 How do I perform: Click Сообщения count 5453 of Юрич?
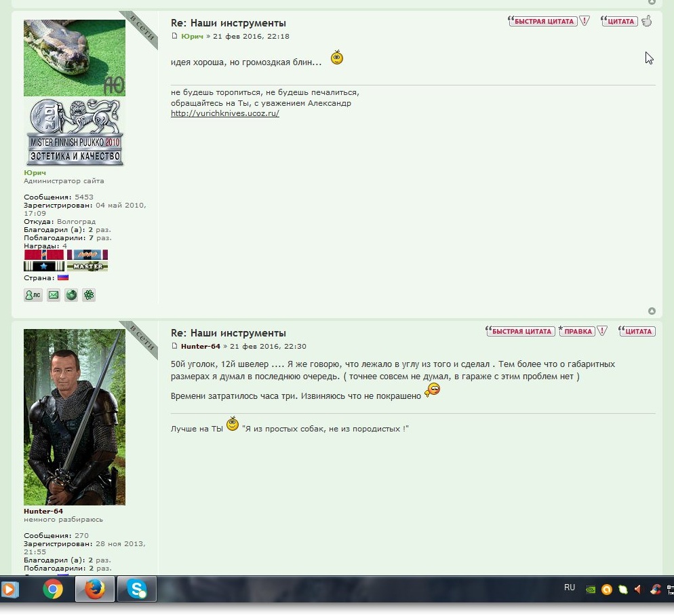pos(84,197)
